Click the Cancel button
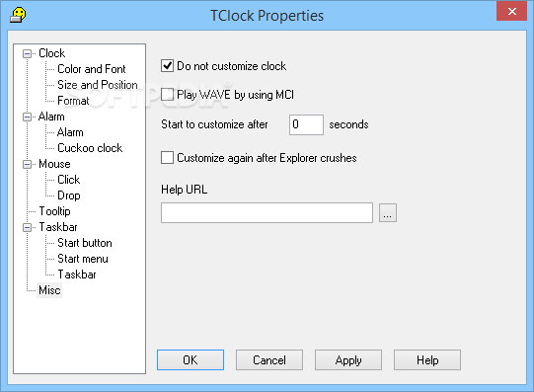The height and width of the screenshot is (392, 534). pos(269,360)
